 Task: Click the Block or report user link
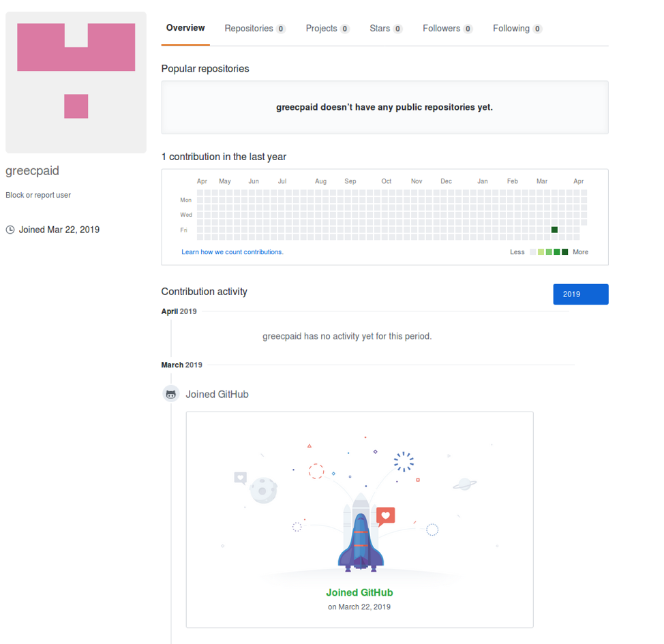[38, 195]
